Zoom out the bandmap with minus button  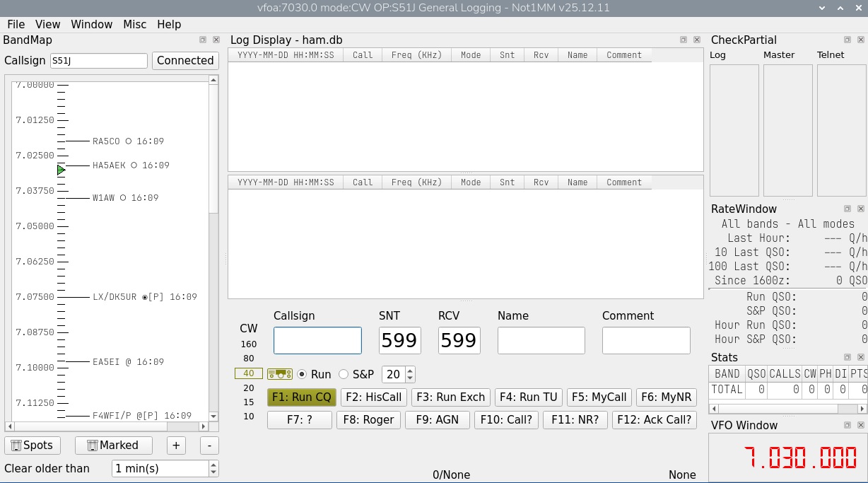click(209, 445)
